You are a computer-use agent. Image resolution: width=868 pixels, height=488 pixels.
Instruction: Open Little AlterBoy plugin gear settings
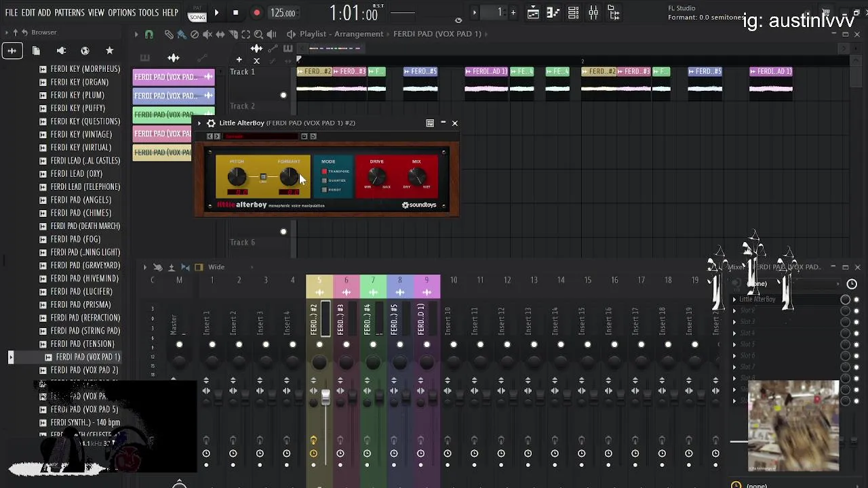(x=211, y=123)
